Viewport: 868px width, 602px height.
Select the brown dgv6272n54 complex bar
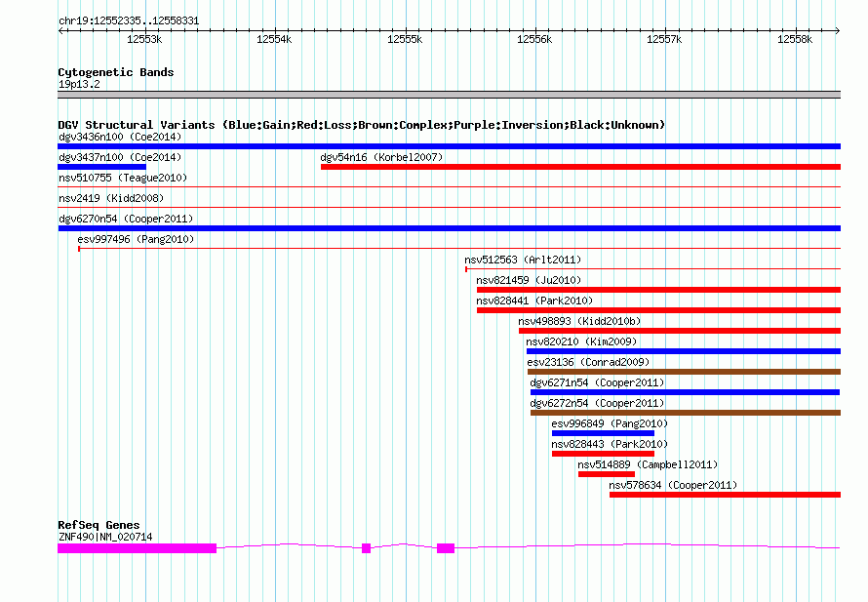(686, 413)
